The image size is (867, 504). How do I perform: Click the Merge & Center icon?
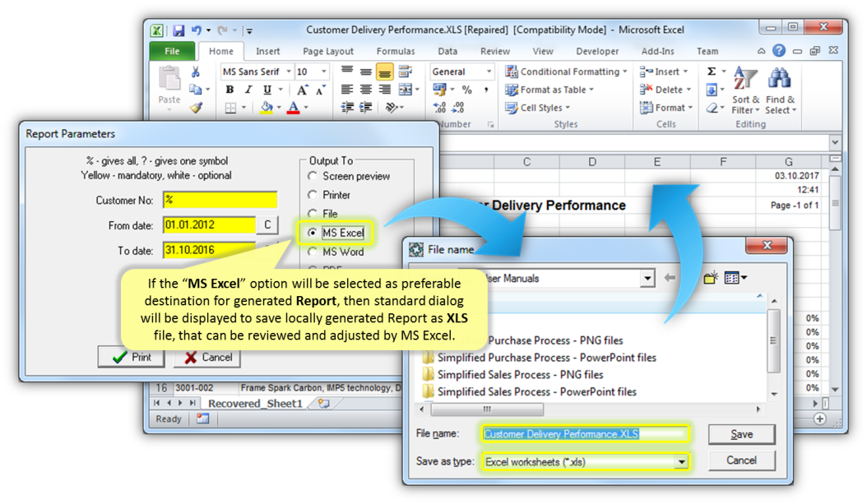(x=406, y=90)
